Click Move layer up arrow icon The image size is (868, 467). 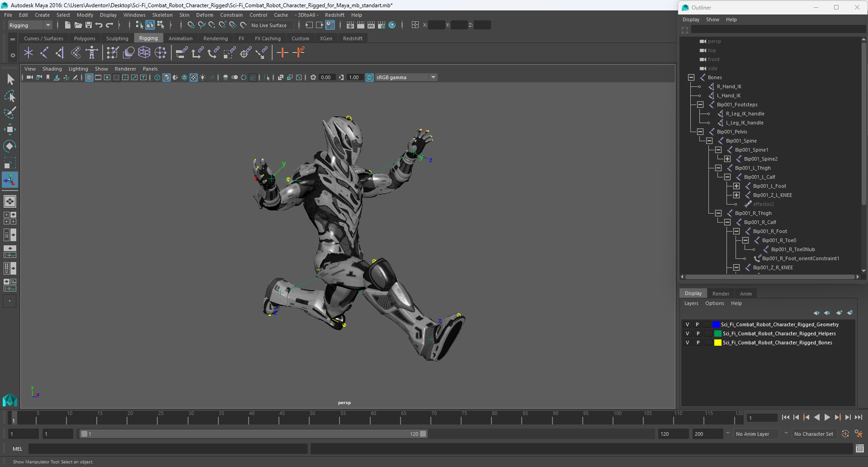[816, 313]
